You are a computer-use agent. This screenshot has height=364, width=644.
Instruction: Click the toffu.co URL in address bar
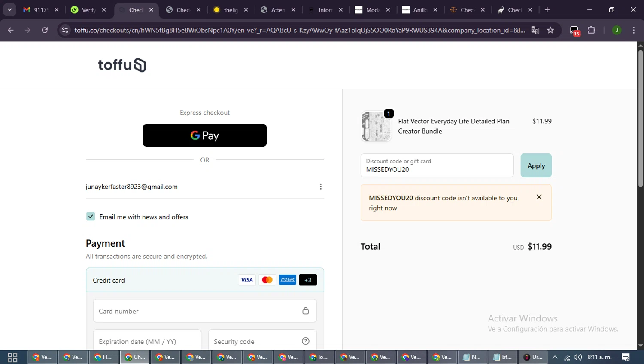299,30
